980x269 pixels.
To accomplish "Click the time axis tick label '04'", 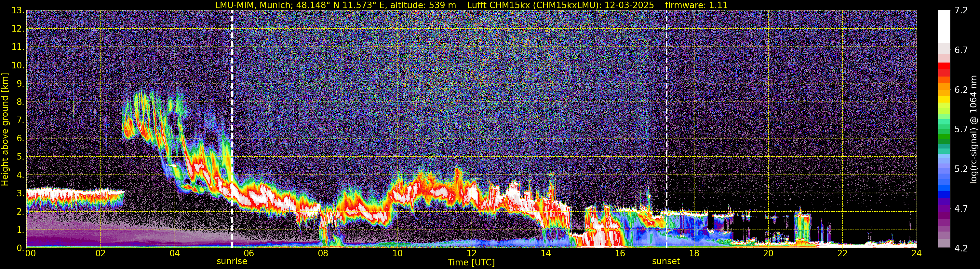I will tap(175, 253).
